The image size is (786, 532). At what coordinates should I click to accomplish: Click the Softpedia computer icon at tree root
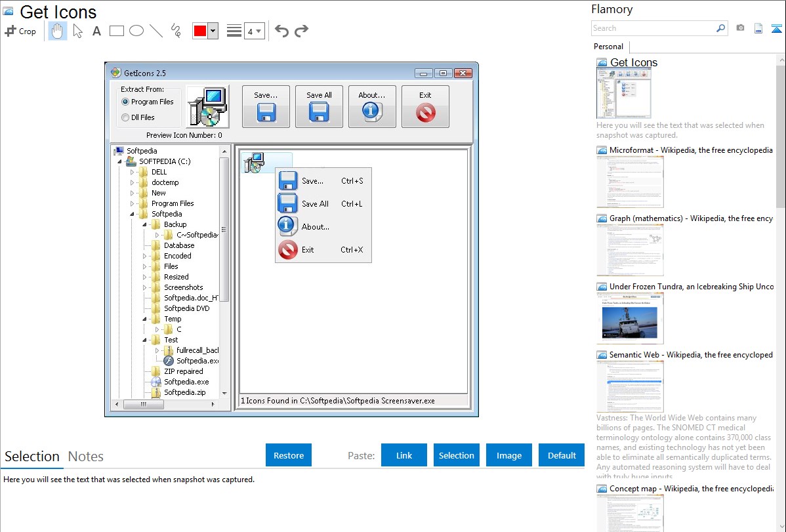(x=119, y=151)
